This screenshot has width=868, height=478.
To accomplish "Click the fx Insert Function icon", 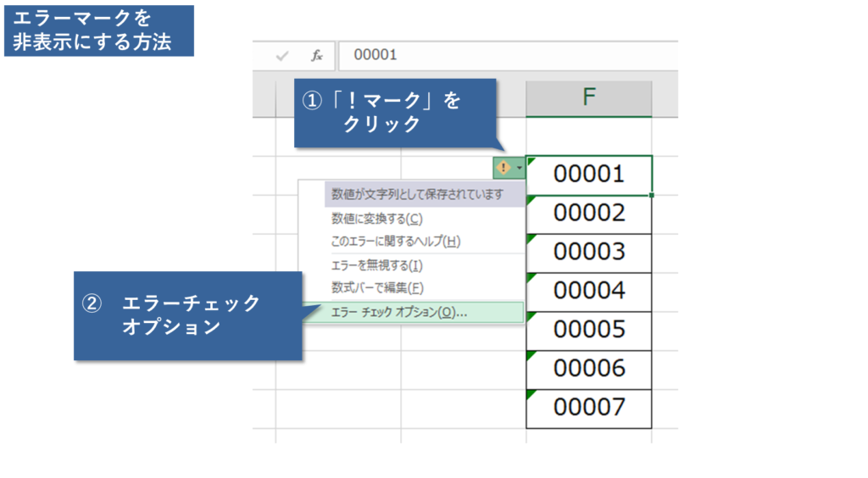I will pos(317,56).
